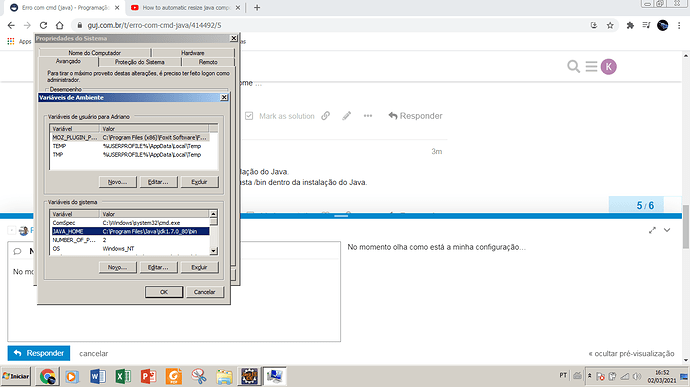Launch PowerPoint from the taskbar
Viewport: 690px width, 387px height.
coord(148,376)
